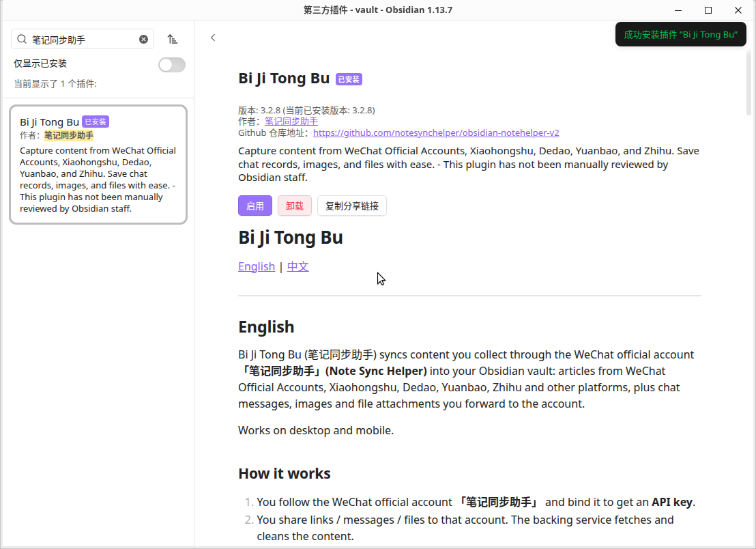Click the red 卸载 button
Image resolution: width=756 pixels, height=549 pixels.
point(295,206)
